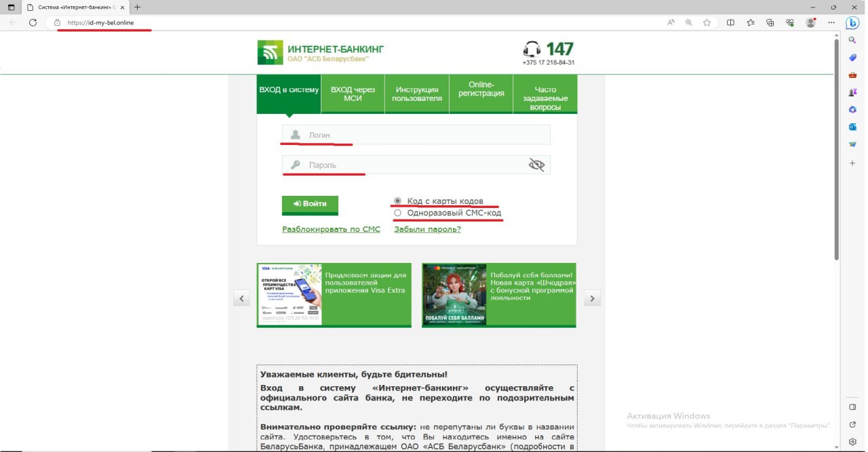Viewport: 868px width, 452px height.
Task: Show previous banner with left arrow
Action: (x=242, y=297)
